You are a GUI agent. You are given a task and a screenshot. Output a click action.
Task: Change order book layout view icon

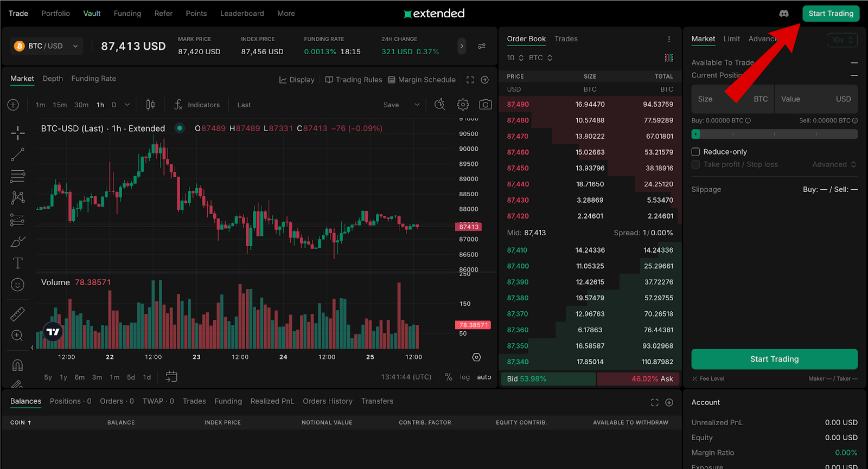[669, 57]
